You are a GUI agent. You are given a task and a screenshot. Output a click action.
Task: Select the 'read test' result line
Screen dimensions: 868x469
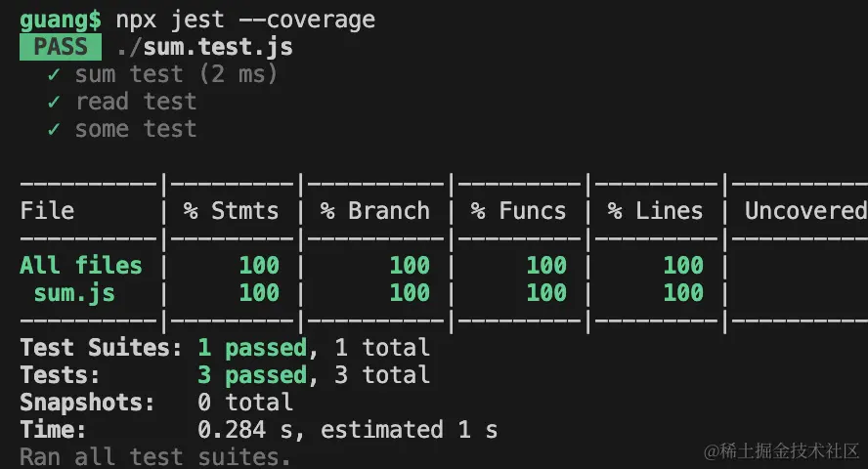136,102
